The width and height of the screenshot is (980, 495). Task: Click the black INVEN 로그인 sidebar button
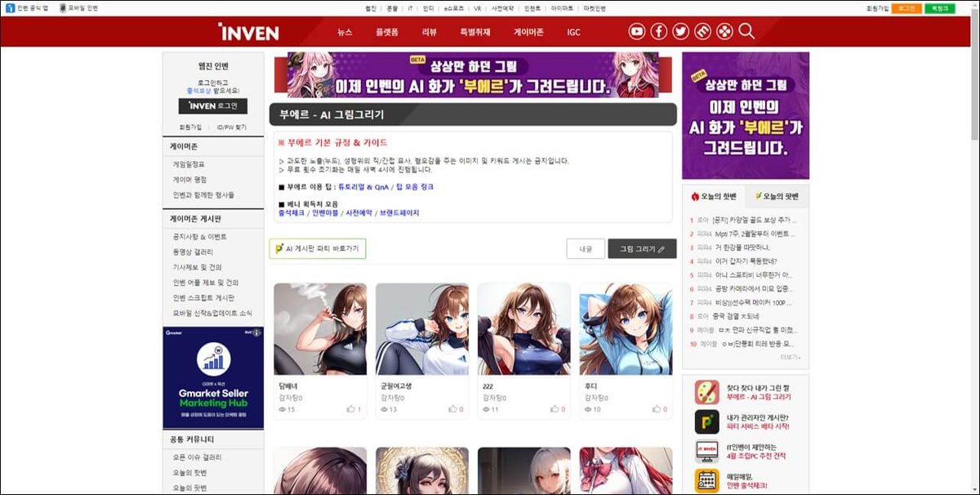(x=213, y=106)
